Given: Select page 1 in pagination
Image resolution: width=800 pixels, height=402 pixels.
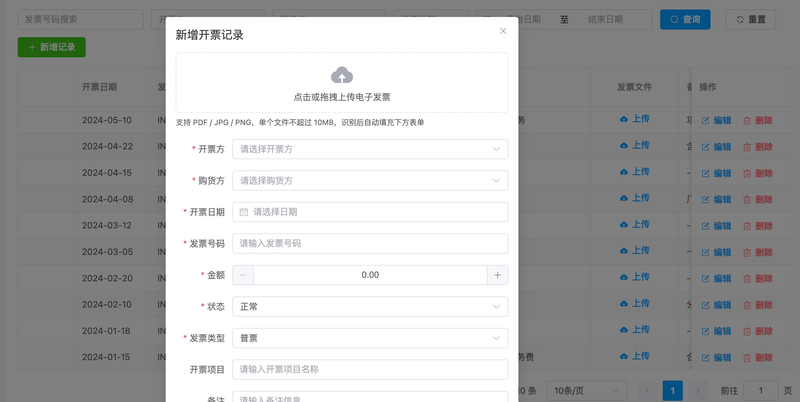Looking at the screenshot, I should click(x=672, y=391).
